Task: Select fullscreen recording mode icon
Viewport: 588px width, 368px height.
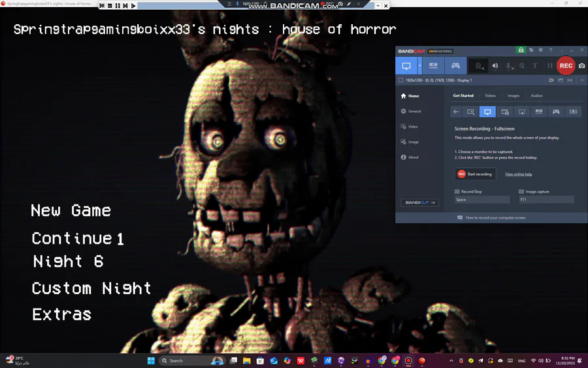Action: click(487, 112)
